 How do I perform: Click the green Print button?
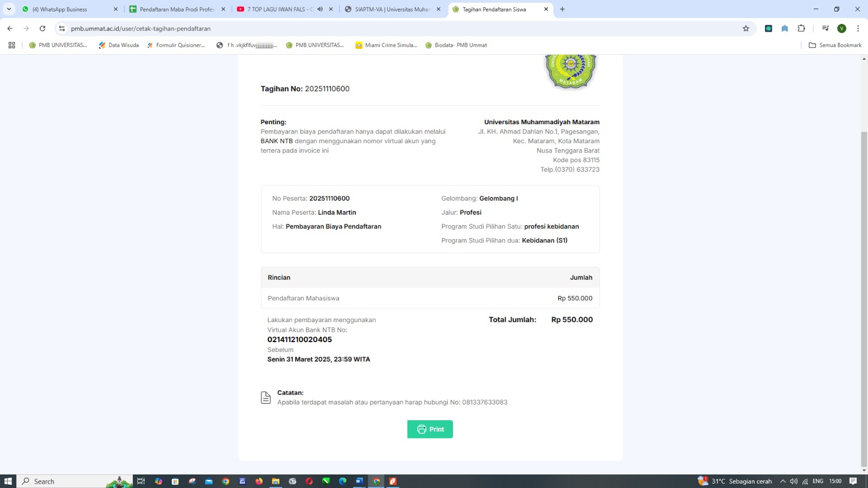click(430, 429)
